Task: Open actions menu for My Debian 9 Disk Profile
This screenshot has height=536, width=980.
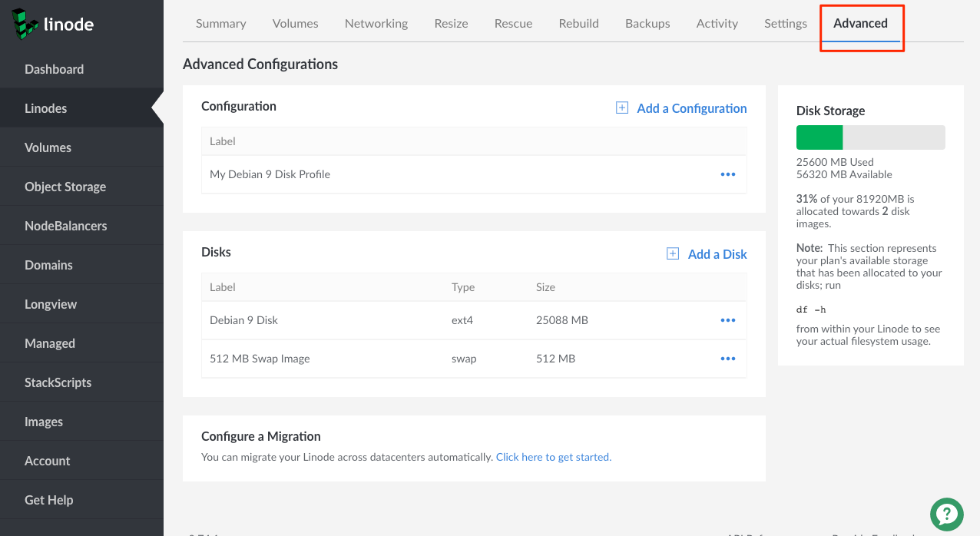Action: 727,174
